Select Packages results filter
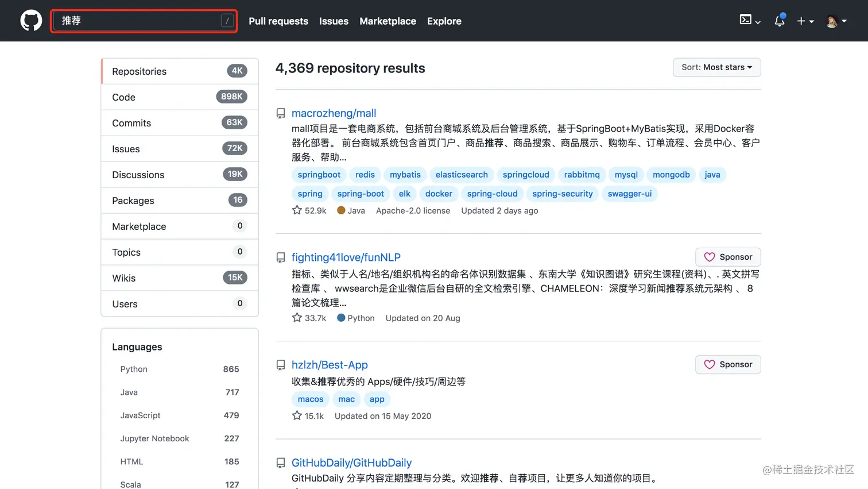Screen dimensions: 868x489 coord(180,201)
